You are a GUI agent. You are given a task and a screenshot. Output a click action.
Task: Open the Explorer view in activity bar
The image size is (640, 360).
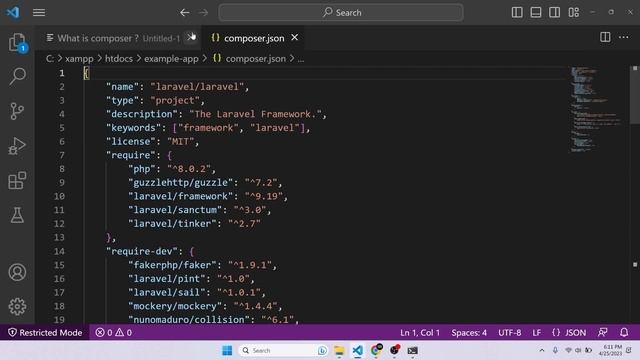tap(17, 42)
